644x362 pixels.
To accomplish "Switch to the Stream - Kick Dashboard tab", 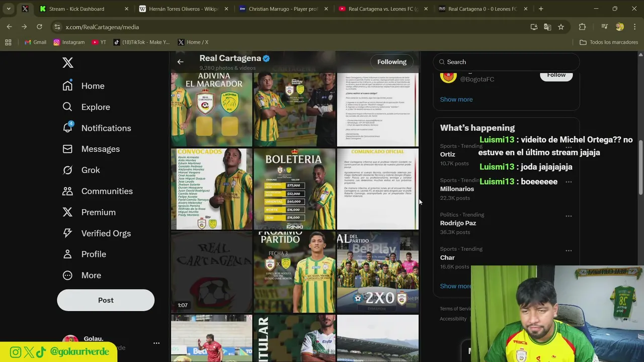I will pyautogui.click(x=83, y=9).
